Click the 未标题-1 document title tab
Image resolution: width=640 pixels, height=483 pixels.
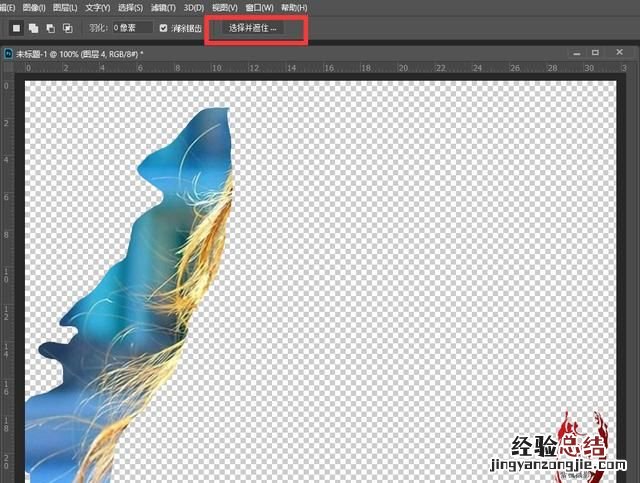tap(80, 54)
